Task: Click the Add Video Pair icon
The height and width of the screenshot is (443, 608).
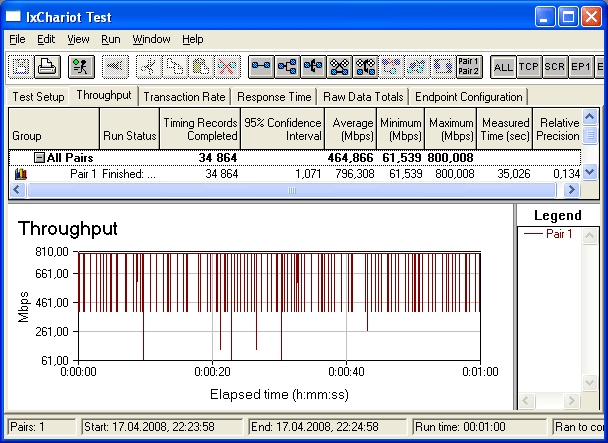Action: (x=339, y=67)
